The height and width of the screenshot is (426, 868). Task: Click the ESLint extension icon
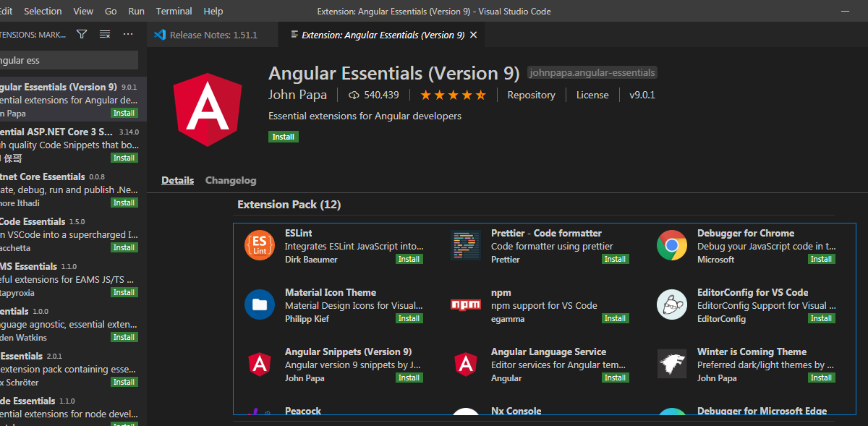[259, 245]
